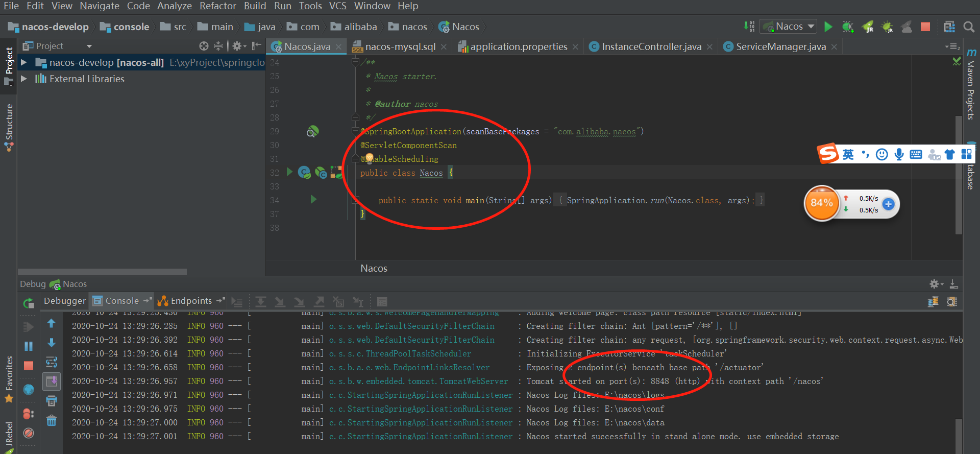The width and height of the screenshot is (980, 454).
Task: Toggle fold on Javadoc comment at line 24
Action: 355,62
